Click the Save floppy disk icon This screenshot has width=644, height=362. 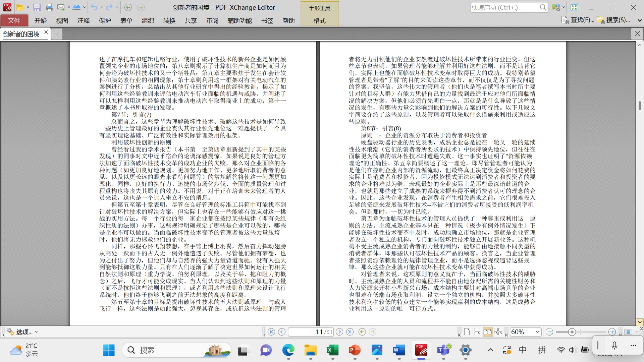[37, 7]
